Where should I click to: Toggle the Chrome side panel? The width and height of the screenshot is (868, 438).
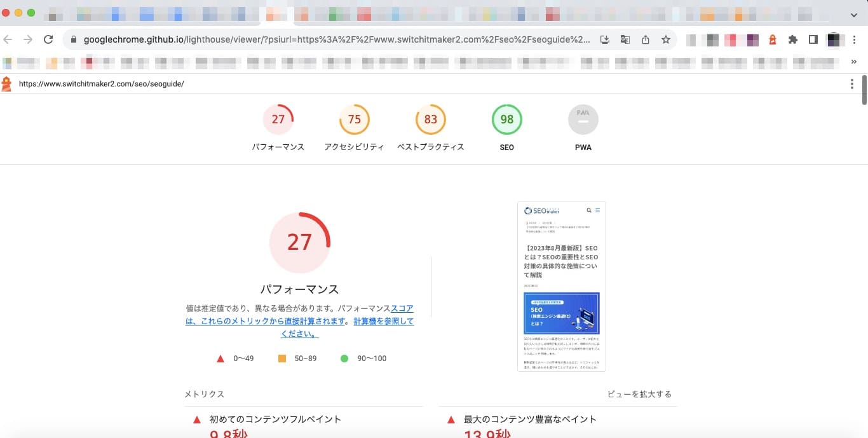(x=813, y=39)
